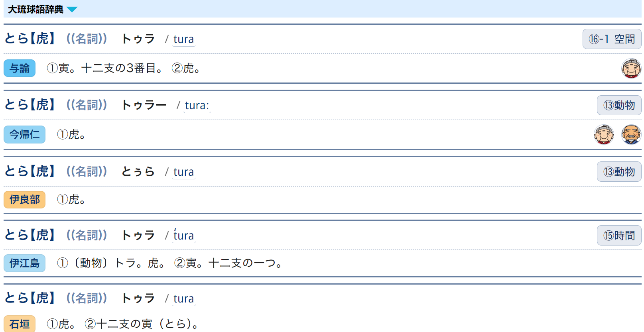Click tura link in 石垣 entry

(x=183, y=299)
